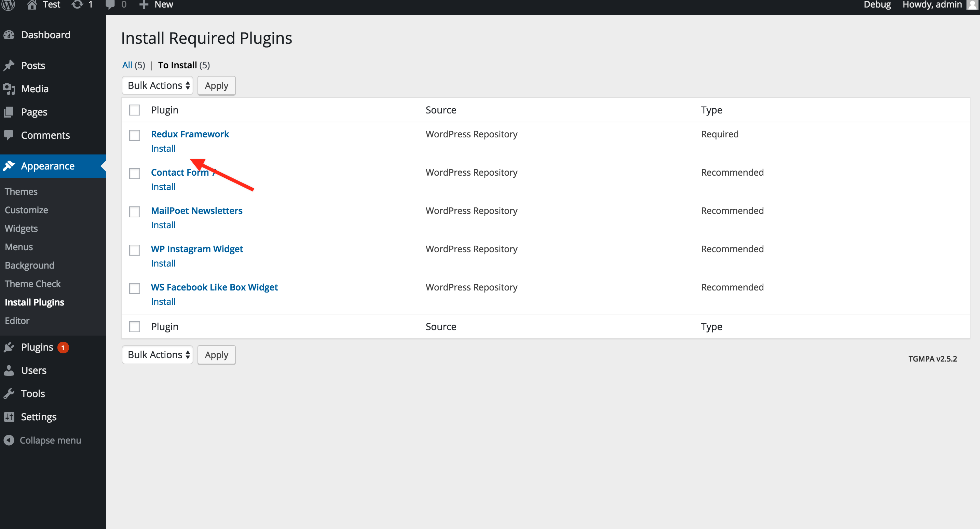Viewport: 980px width, 529px height.
Task: Switch to the All (5) filter
Action: click(134, 65)
